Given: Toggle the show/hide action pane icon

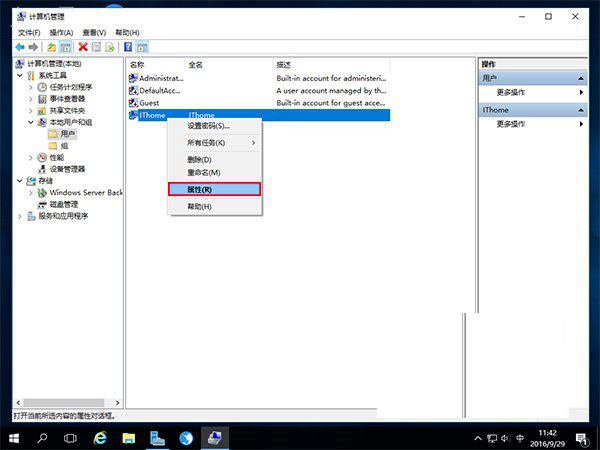Looking at the screenshot, I should coord(142,47).
